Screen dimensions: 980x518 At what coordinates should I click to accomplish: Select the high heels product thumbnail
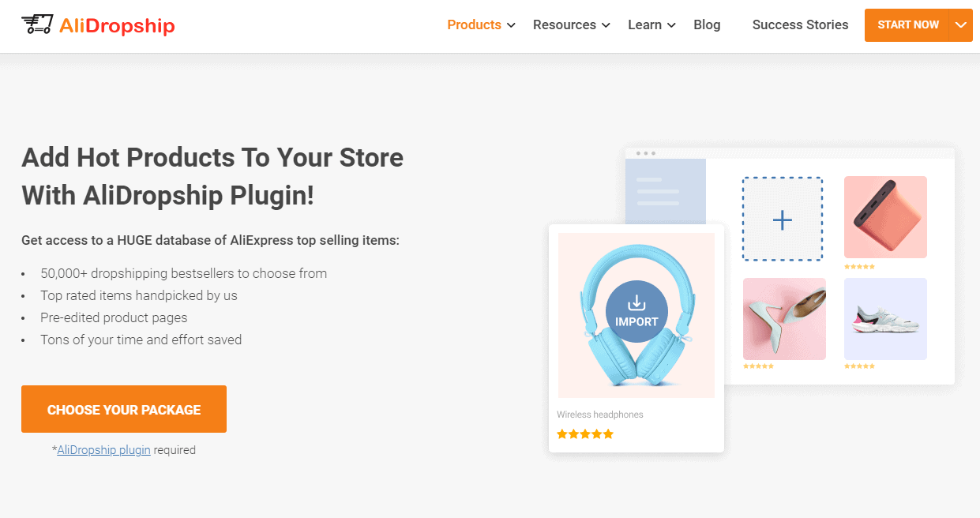[x=784, y=319]
